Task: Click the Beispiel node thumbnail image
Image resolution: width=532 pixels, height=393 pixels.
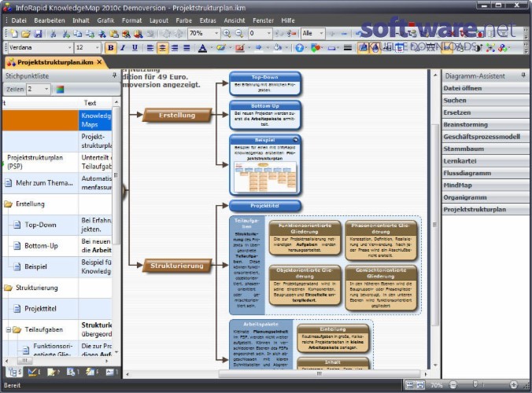Action: click(x=265, y=177)
